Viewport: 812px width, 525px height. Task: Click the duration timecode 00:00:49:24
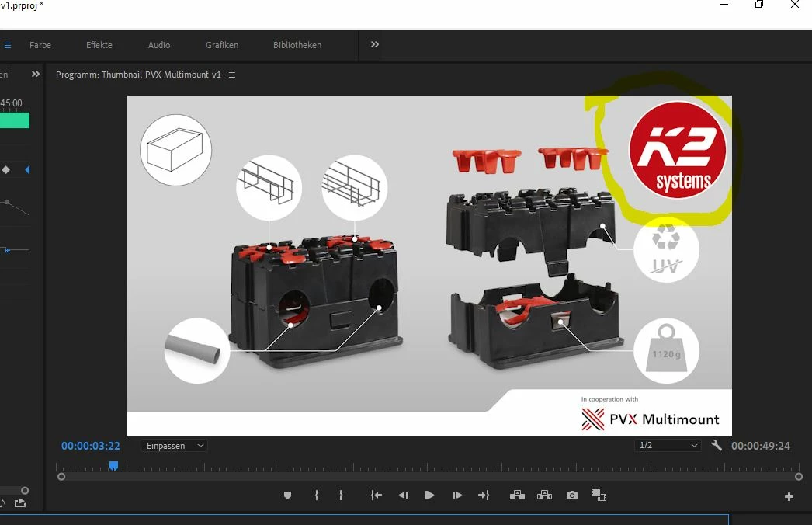[x=761, y=446]
